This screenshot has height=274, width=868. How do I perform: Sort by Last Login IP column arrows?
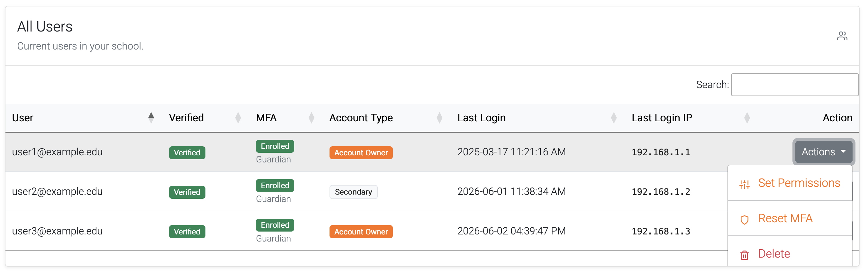tap(747, 118)
